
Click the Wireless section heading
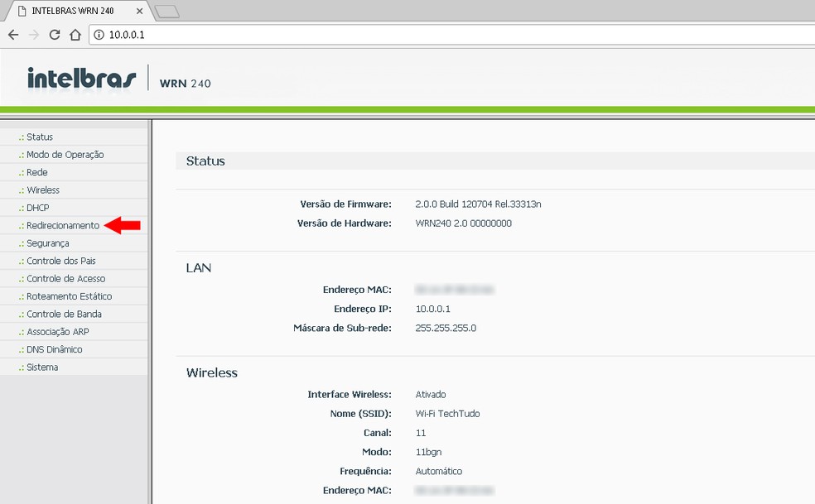click(x=211, y=372)
